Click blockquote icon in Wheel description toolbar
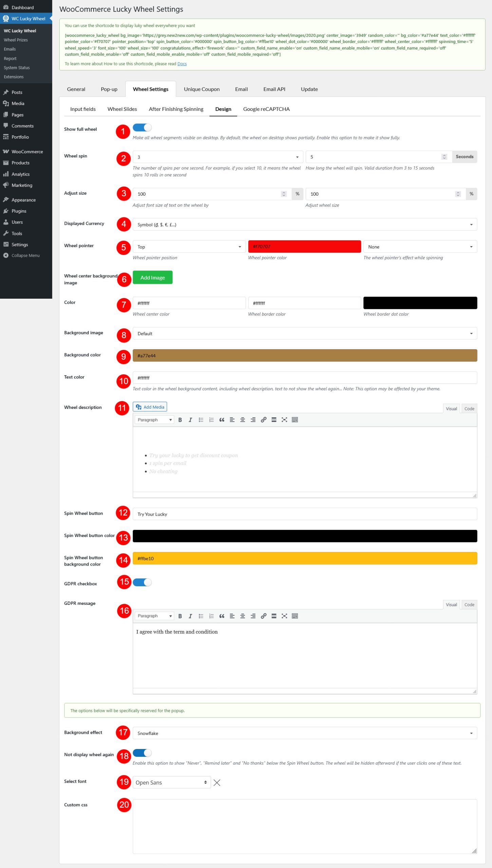 coord(222,420)
